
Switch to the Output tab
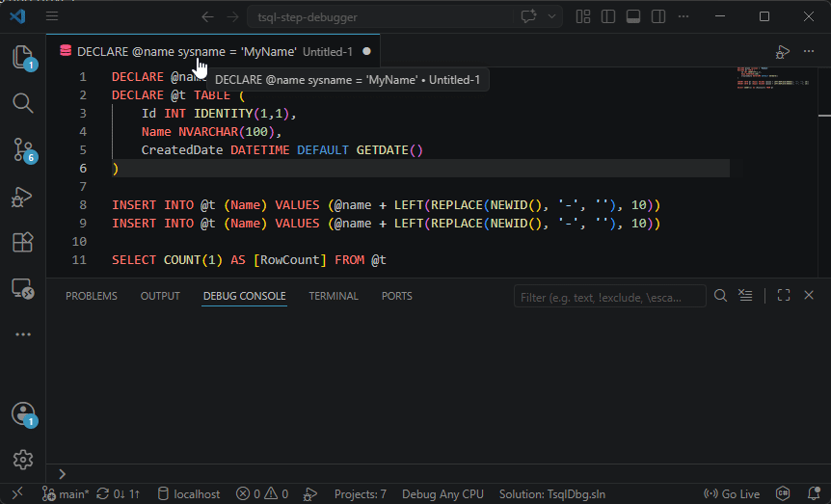pos(160,296)
